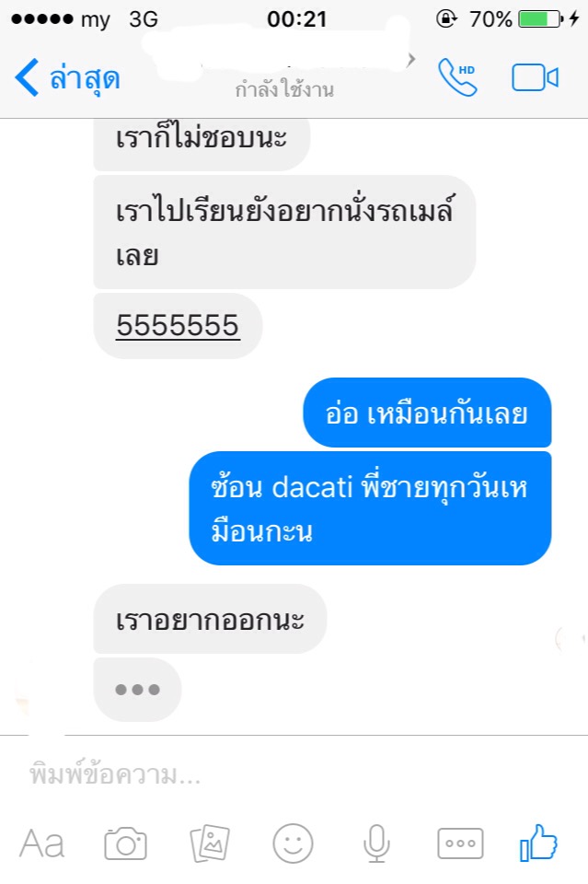Select the blue bubble อ่อ เหมือนกันเลย
The height and width of the screenshot is (884, 588).
tap(427, 413)
